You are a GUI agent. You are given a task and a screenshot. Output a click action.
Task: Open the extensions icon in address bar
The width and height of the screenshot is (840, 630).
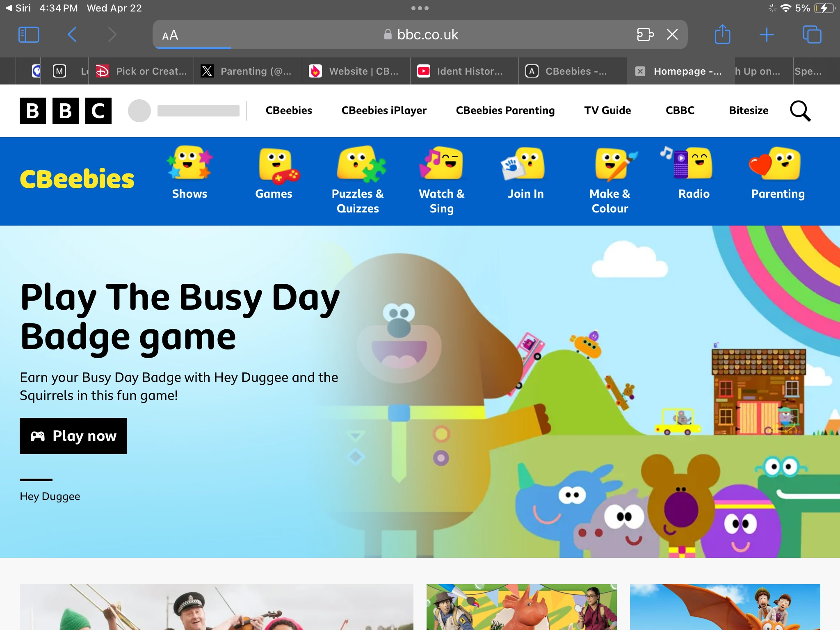645,34
